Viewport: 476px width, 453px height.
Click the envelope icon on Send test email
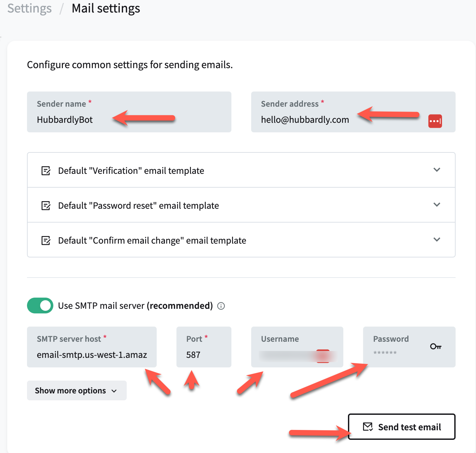(x=368, y=427)
